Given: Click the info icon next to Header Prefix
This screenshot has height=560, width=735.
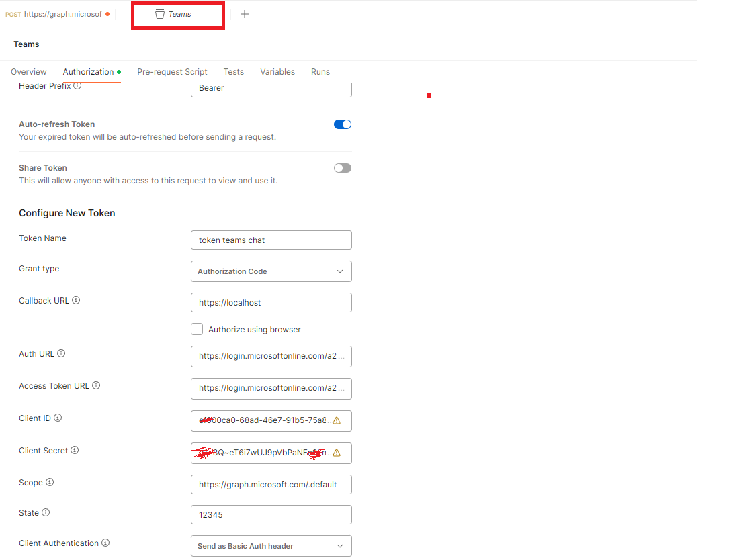Looking at the screenshot, I should [x=77, y=86].
